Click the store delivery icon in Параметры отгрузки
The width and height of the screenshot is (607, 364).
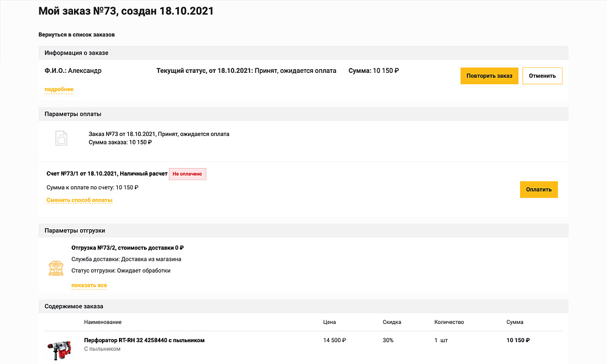point(56,267)
